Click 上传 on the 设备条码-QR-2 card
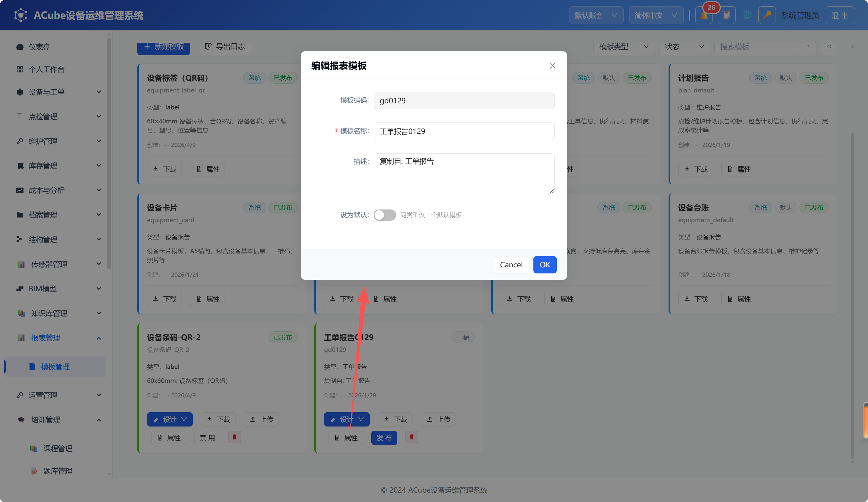 point(261,419)
